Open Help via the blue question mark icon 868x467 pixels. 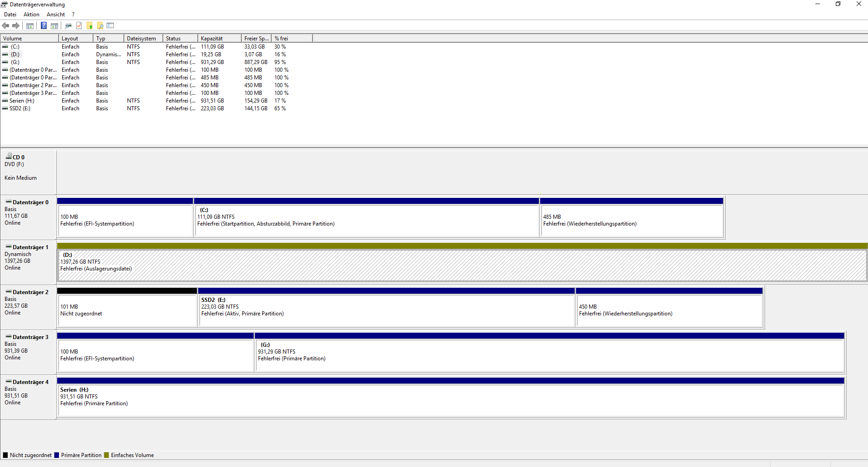click(44, 25)
